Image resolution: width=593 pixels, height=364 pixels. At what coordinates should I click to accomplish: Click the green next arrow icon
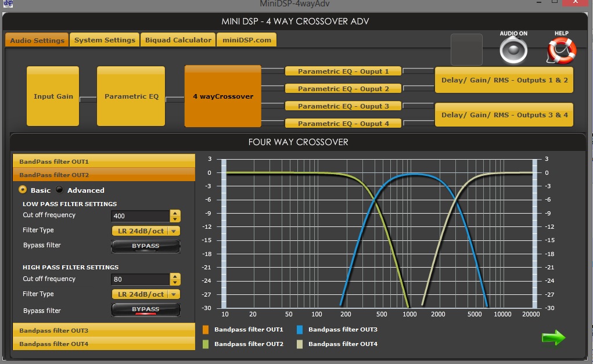554,337
